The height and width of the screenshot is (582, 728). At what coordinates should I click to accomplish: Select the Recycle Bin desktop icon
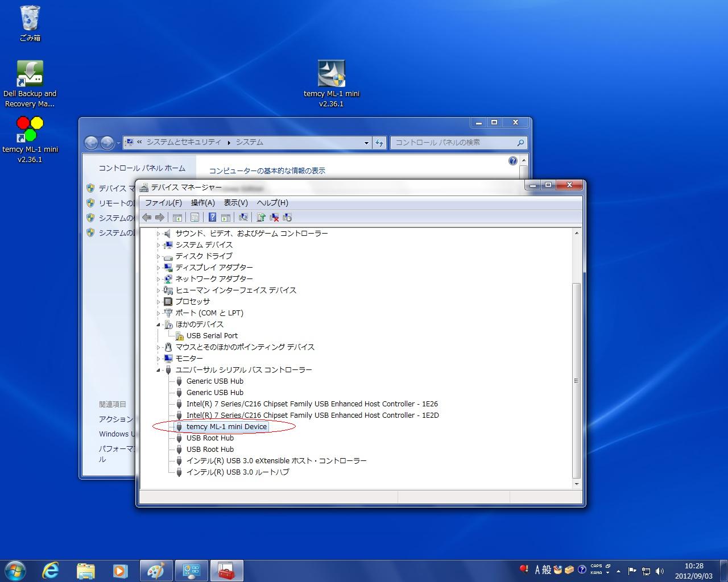click(30, 24)
